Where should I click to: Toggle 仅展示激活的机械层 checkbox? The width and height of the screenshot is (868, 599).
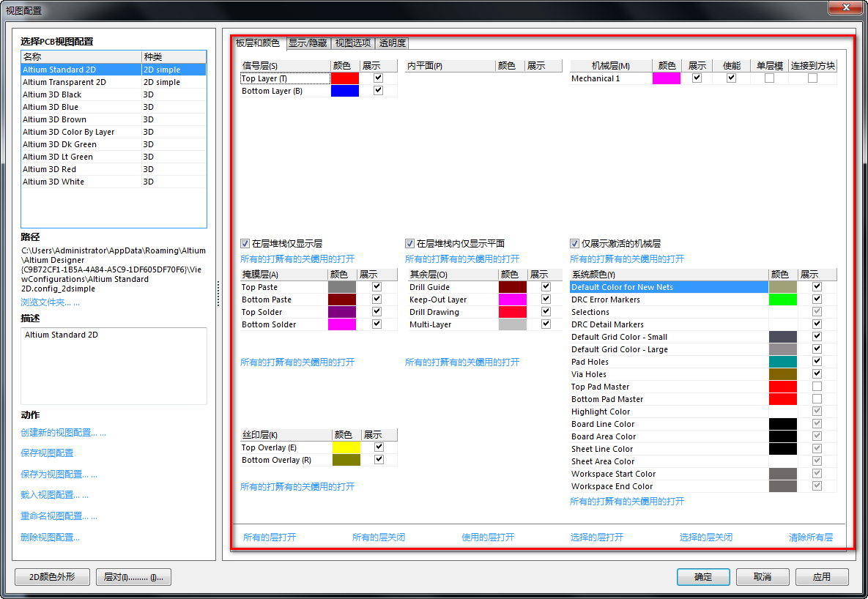coord(574,244)
